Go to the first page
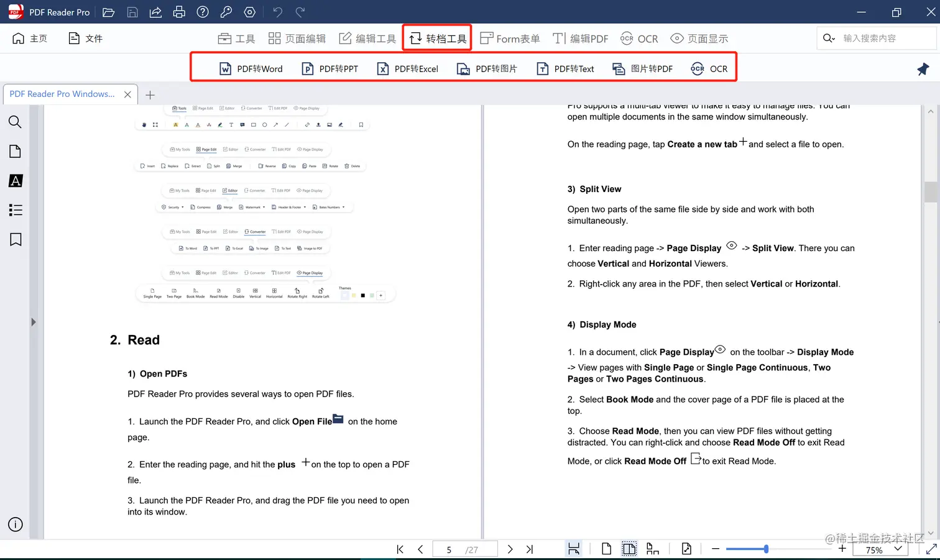 coord(400,549)
